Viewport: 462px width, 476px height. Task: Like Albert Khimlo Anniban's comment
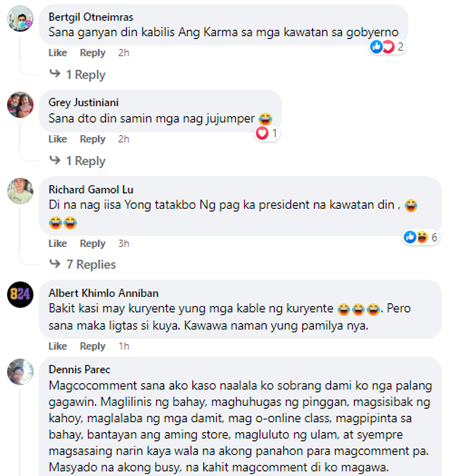58,346
